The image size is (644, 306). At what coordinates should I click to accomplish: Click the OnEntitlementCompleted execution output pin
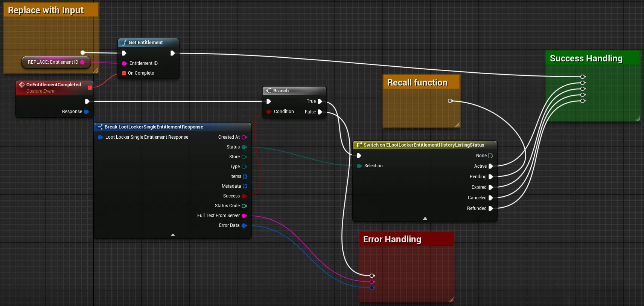(x=87, y=101)
